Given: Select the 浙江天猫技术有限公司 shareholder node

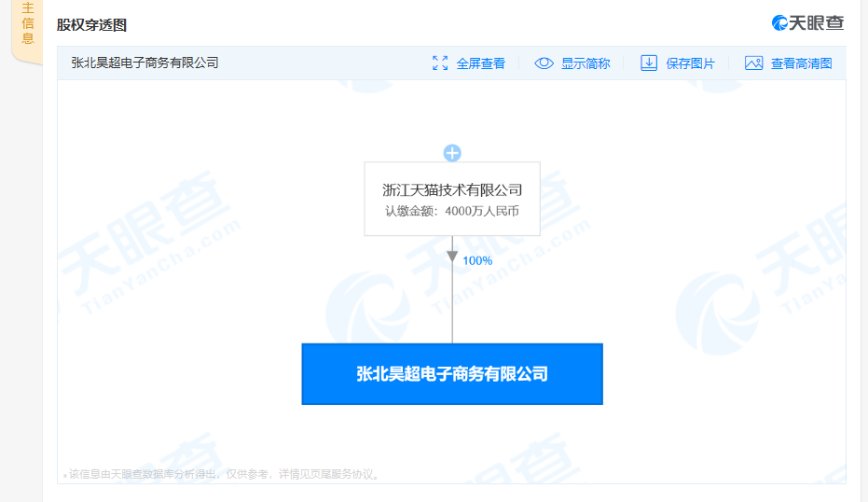Looking at the screenshot, I should coord(452,190).
